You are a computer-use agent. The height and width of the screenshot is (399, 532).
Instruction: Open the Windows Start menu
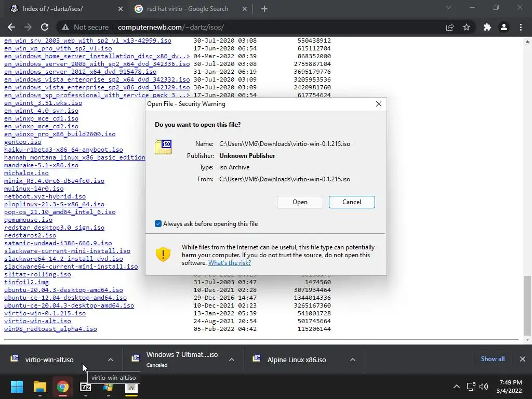click(x=17, y=387)
